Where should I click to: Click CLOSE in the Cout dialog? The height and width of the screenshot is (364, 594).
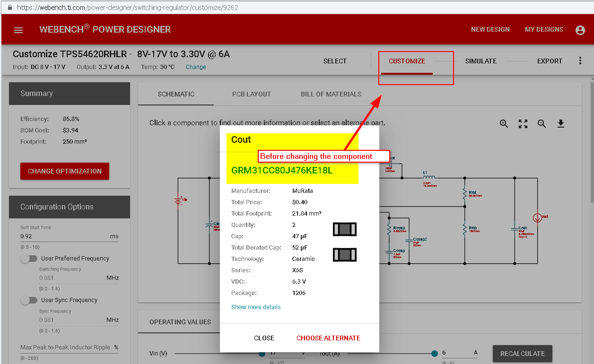[264, 338]
